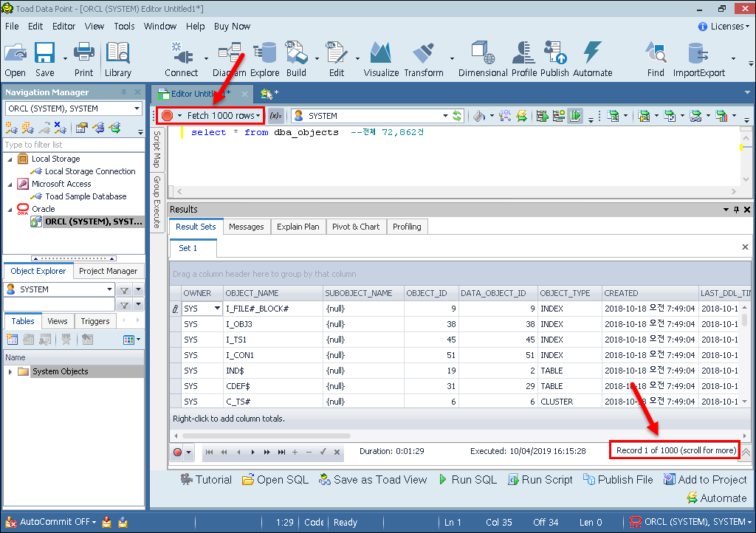
Task: Click the Explore database icon
Action: click(x=264, y=58)
